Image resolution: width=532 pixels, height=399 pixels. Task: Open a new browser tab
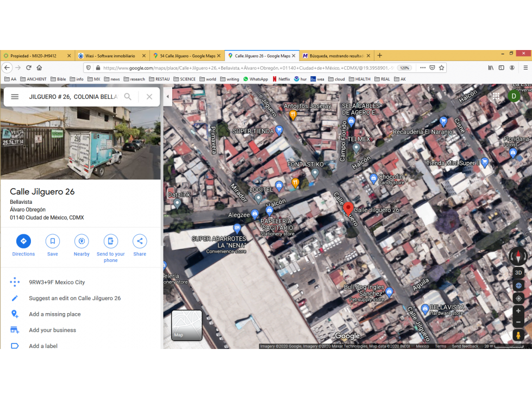380,55
